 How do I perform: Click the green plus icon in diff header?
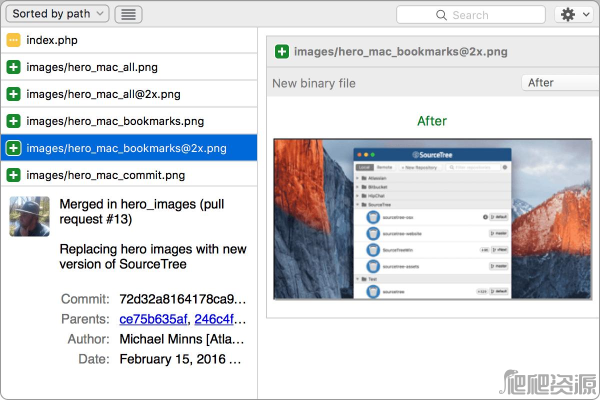(282, 51)
